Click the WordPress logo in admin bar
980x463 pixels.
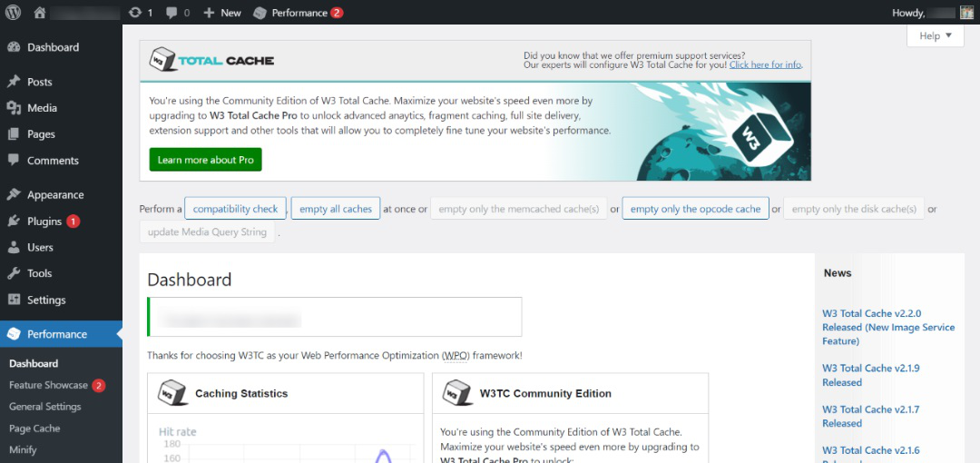[x=13, y=12]
